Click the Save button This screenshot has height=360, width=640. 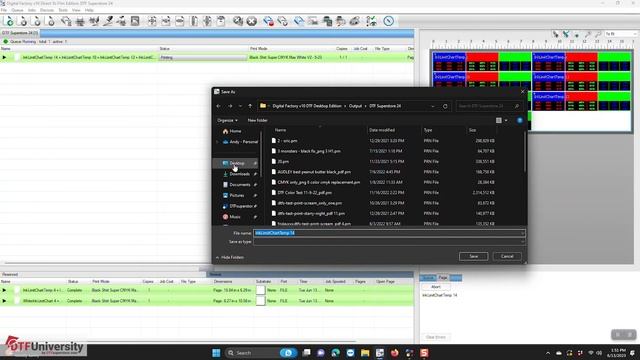[x=473, y=256]
